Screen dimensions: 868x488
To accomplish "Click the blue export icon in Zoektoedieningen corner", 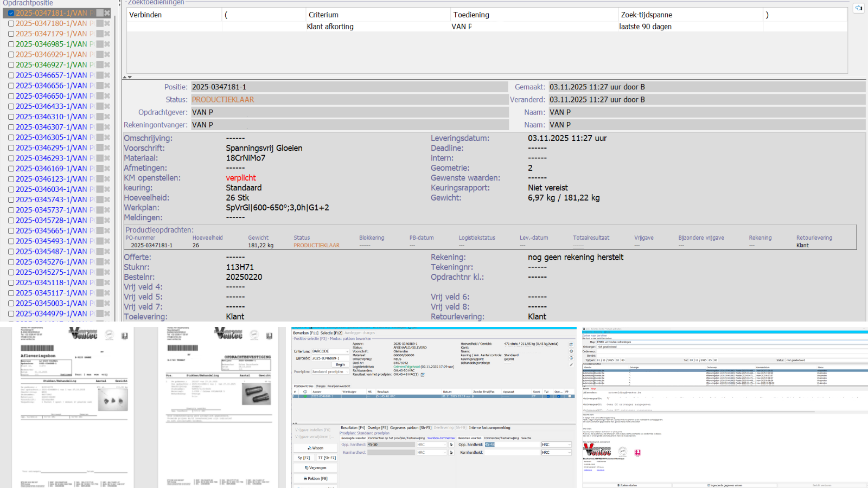I will (x=858, y=8).
